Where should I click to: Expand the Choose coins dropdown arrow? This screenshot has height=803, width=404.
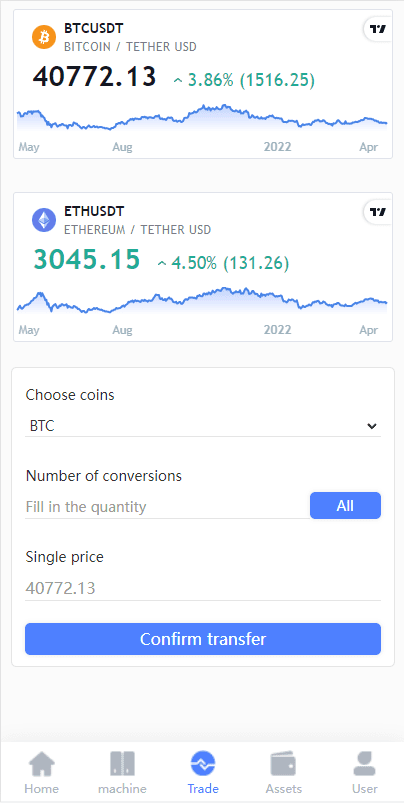click(372, 426)
